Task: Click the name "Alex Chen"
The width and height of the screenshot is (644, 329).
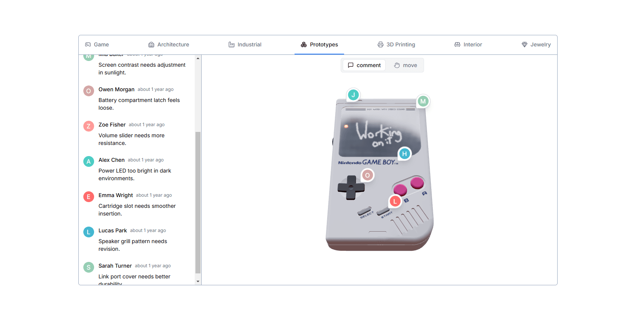Action: pyautogui.click(x=112, y=160)
